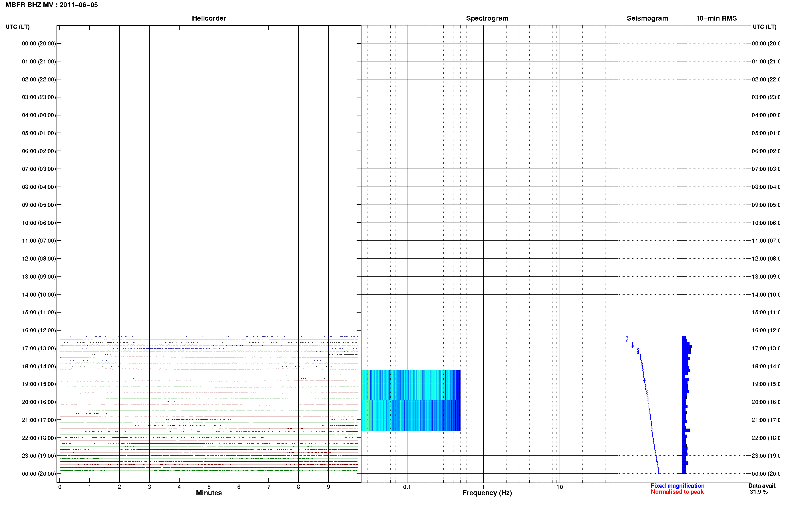The image size is (812, 508).
Task: Click the left time label '11:00 (07:00)'
Action: 39,241
